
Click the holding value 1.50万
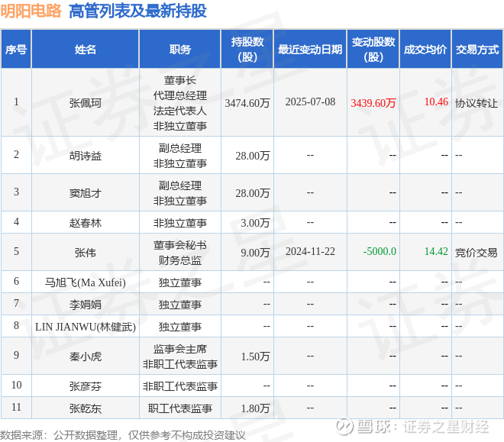(x=255, y=357)
